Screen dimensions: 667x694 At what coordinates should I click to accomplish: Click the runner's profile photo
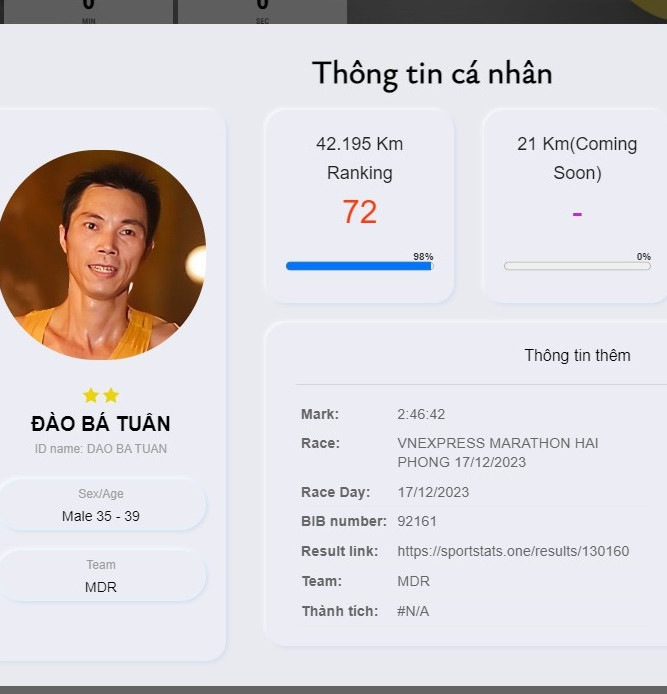100,255
